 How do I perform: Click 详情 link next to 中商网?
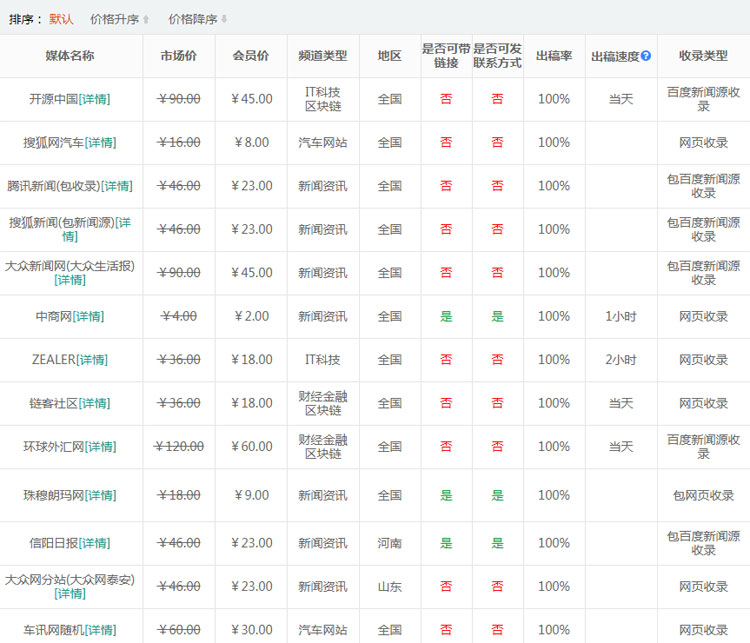pyautogui.click(x=88, y=316)
